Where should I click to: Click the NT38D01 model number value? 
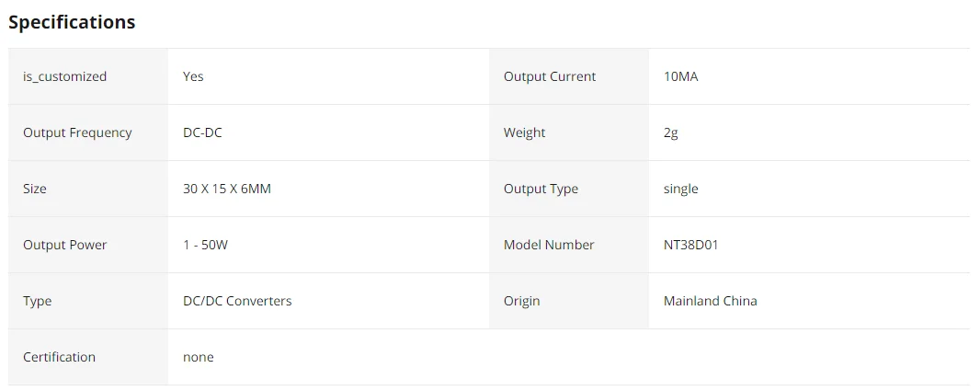point(690,245)
